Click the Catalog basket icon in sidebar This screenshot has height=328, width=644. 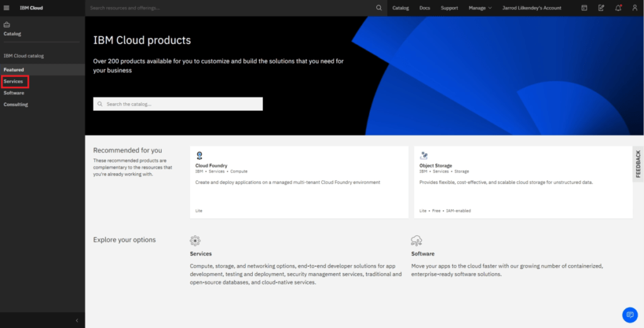(6, 25)
